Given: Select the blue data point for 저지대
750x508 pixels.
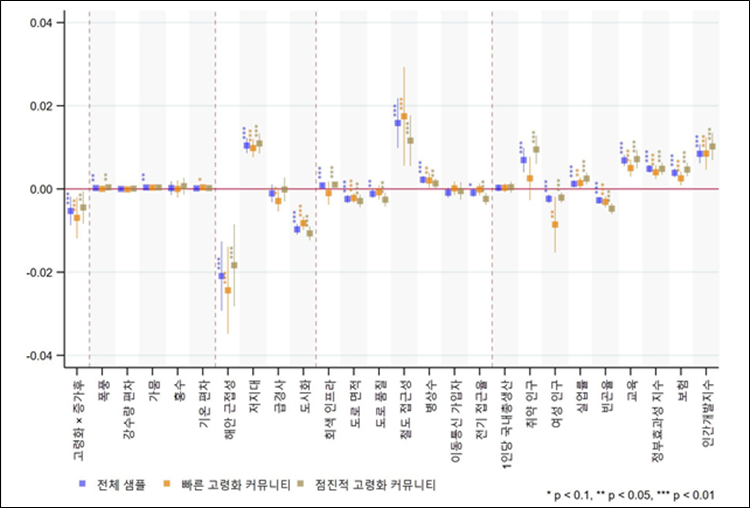Looking at the screenshot, I should [x=247, y=146].
